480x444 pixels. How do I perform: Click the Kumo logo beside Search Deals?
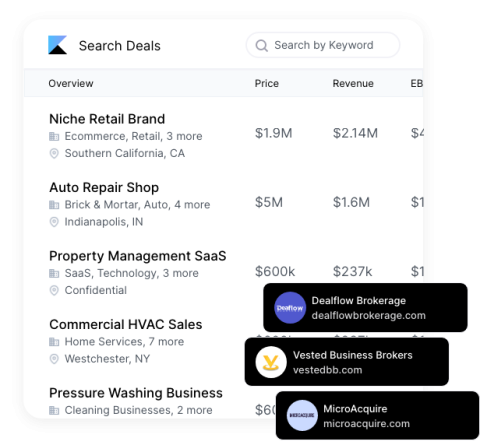57,45
